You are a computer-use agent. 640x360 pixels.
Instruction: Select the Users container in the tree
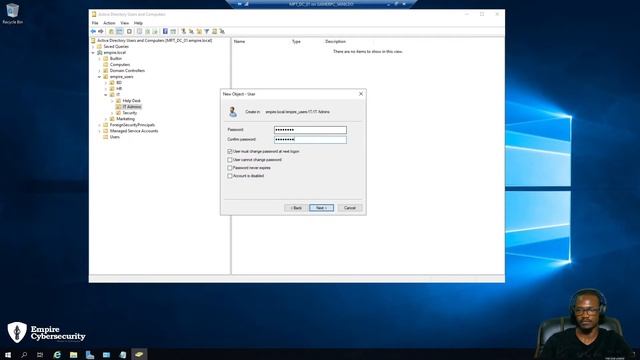pyautogui.click(x=115, y=137)
